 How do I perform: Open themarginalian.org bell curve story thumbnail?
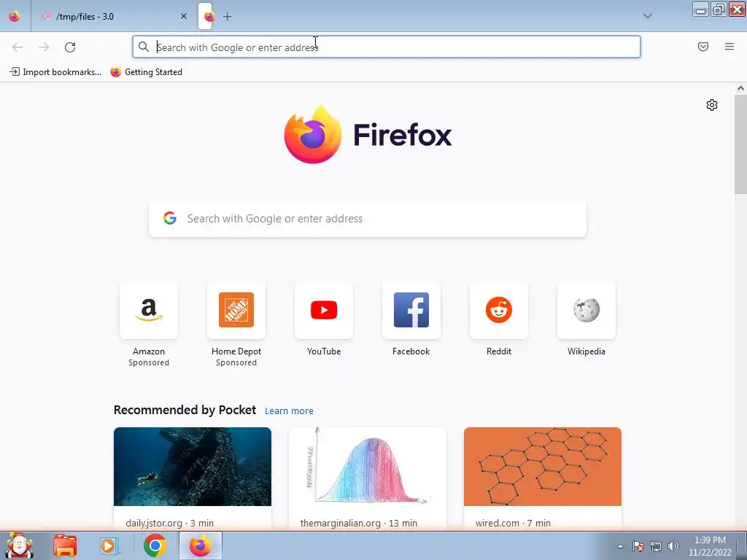click(368, 467)
